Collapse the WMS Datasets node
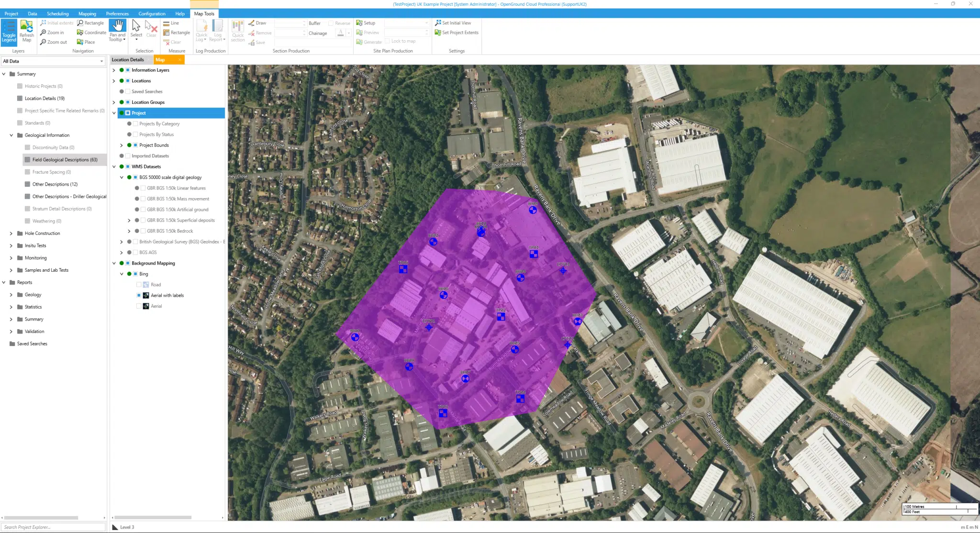This screenshot has width=980, height=533. (x=114, y=167)
